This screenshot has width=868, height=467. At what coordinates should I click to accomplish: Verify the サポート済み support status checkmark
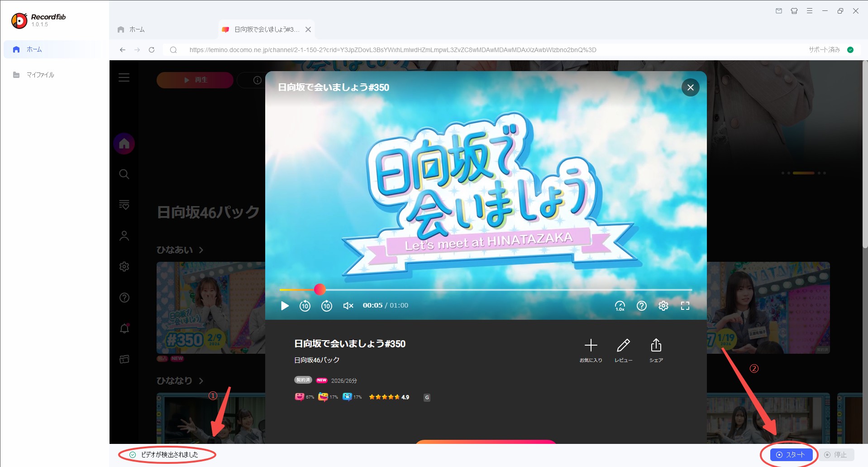tap(850, 50)
